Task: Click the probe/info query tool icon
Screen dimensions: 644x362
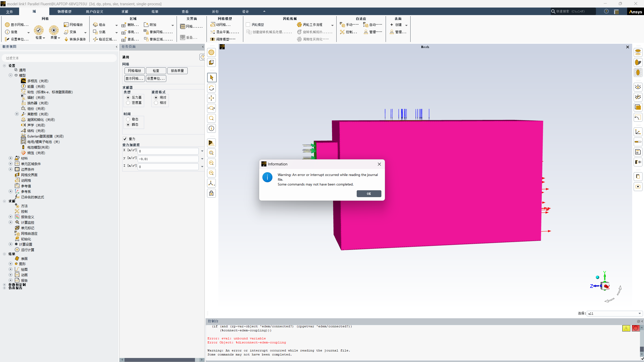Action: pyautogui.click(x=211, y=128)
